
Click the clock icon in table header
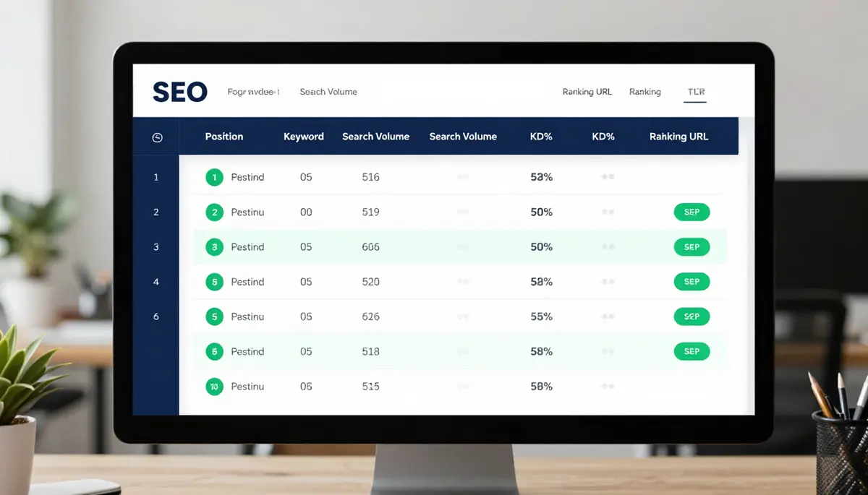[x=158, y=137]
